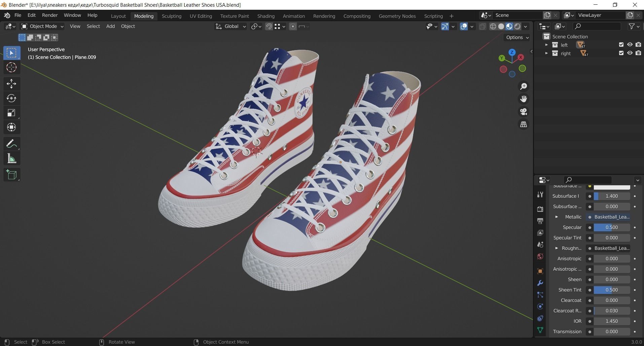Image resolution: width=644 pixels, height=346 pixels.
Task: Toggle show gizmo button
Action: (445, 27)
